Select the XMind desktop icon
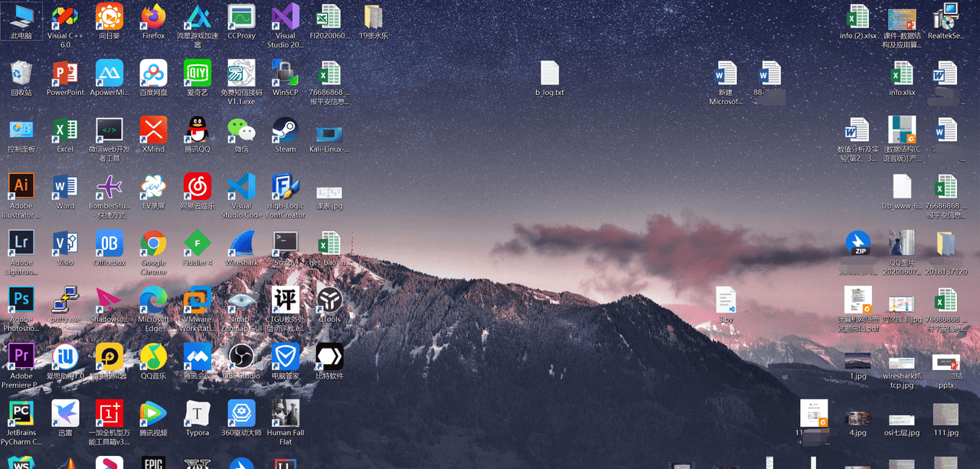This screenshot has height=469, width=980. tap(153, 130)
